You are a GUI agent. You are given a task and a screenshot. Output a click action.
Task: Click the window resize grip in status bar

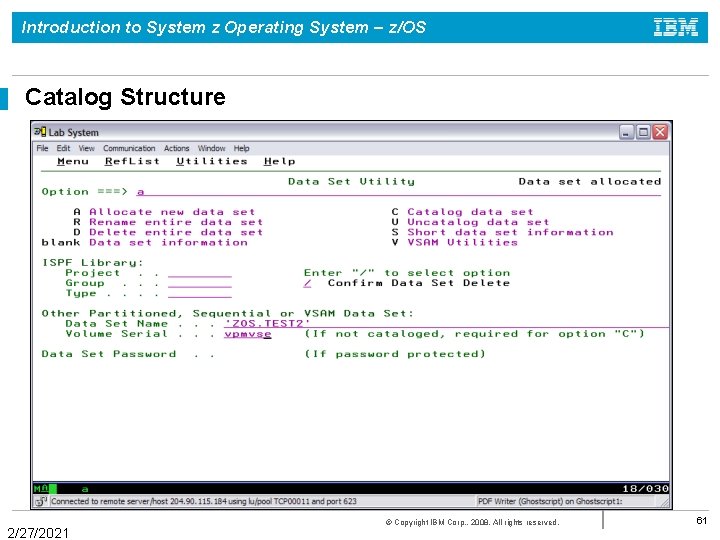(664, 503)
